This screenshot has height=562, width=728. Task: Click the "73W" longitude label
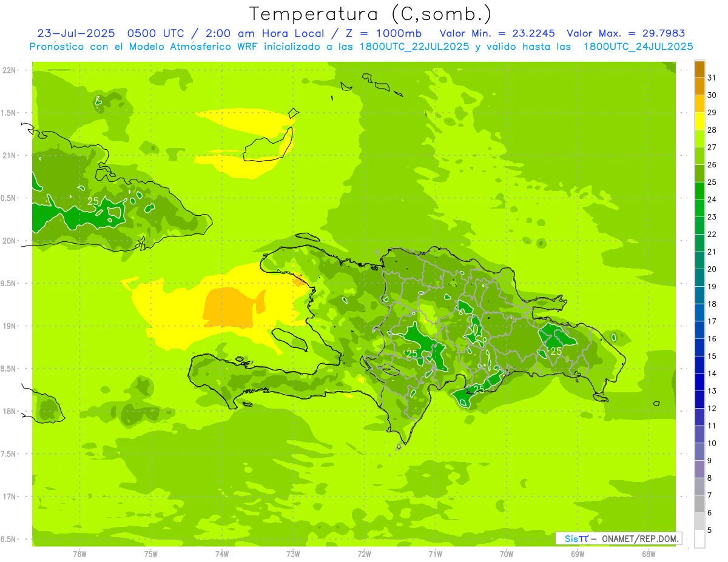tap(293, 554)
